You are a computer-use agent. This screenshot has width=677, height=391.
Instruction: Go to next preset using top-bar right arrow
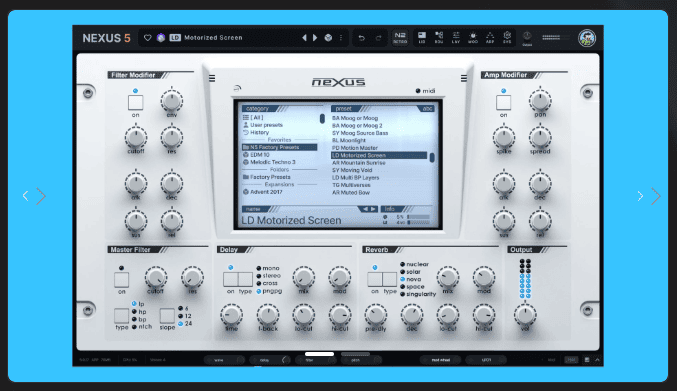pos(315,38)
